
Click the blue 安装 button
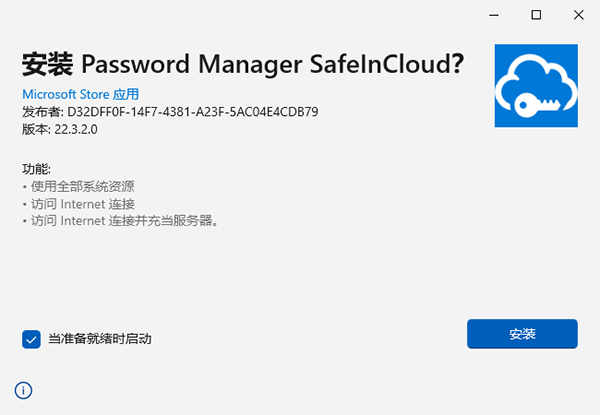point(522,334)
